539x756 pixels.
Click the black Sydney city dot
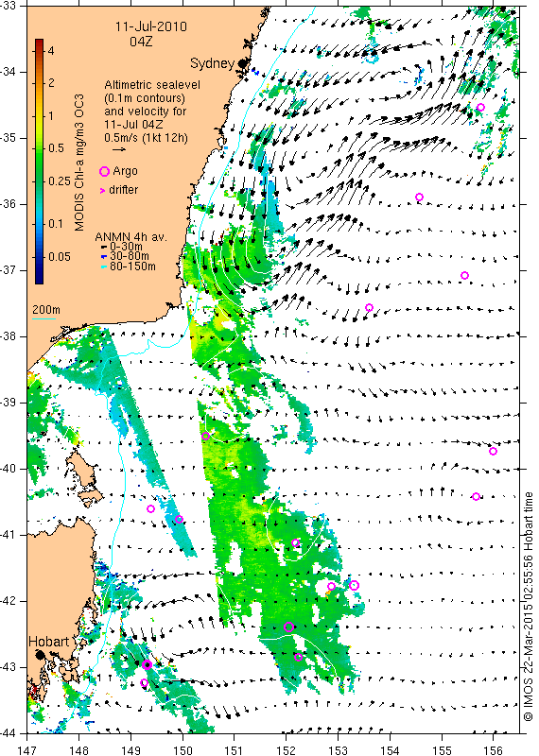click(243, 63)
